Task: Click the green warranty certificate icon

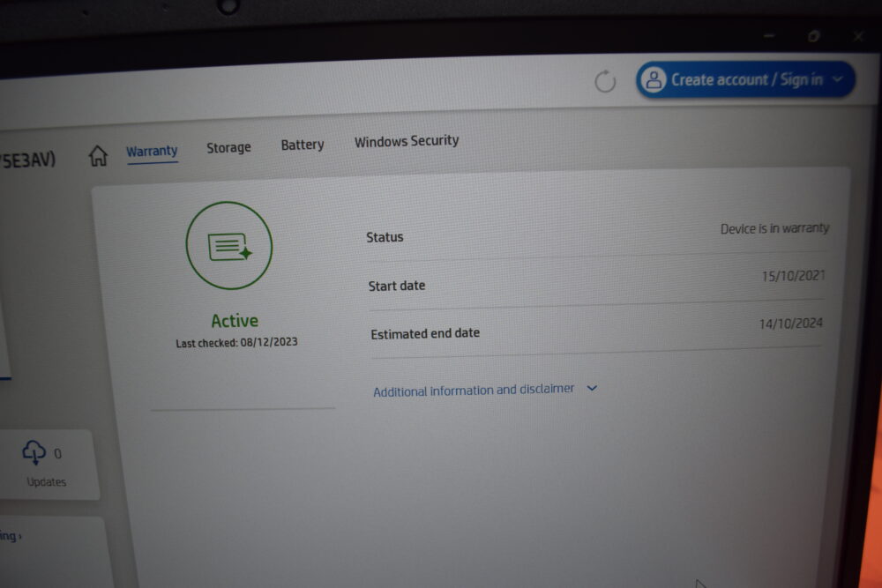Action: [x=229, y=246]
